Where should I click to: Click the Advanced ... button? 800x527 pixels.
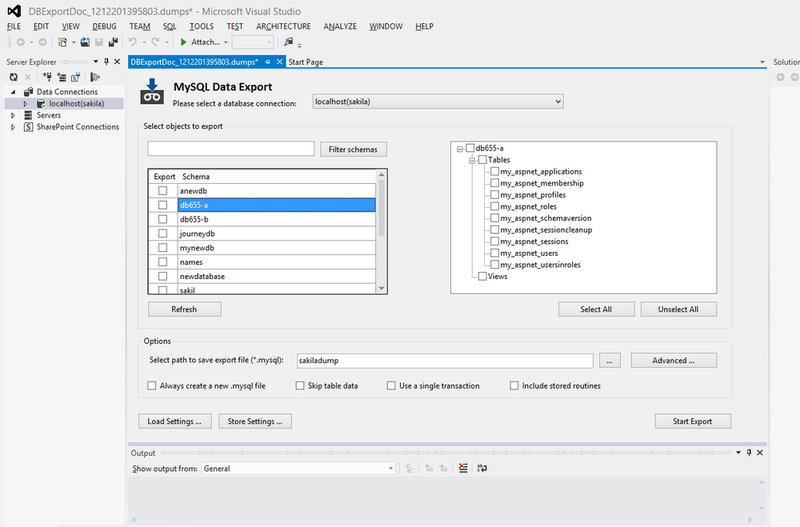(673, 360)
